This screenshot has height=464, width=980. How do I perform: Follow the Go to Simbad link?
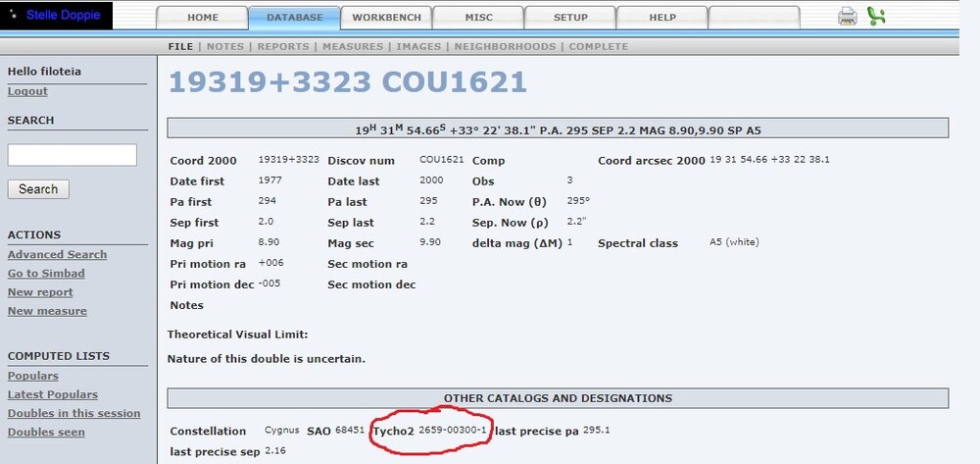46,274
